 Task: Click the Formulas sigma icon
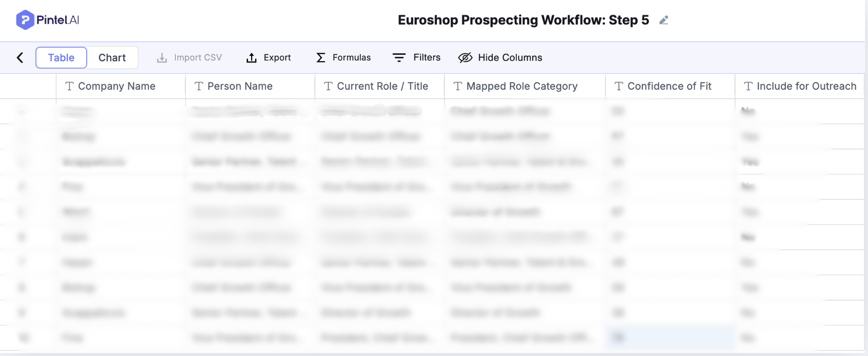point(321,58)
